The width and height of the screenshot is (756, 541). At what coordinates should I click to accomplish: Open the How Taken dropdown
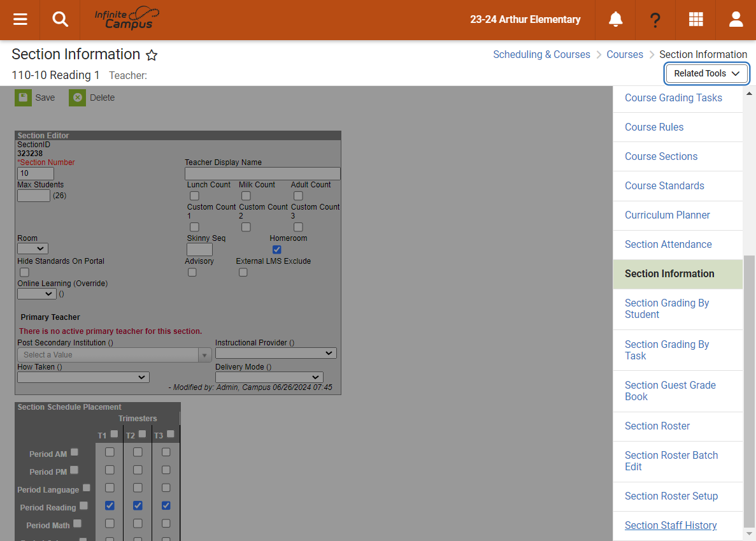point(83,377)
